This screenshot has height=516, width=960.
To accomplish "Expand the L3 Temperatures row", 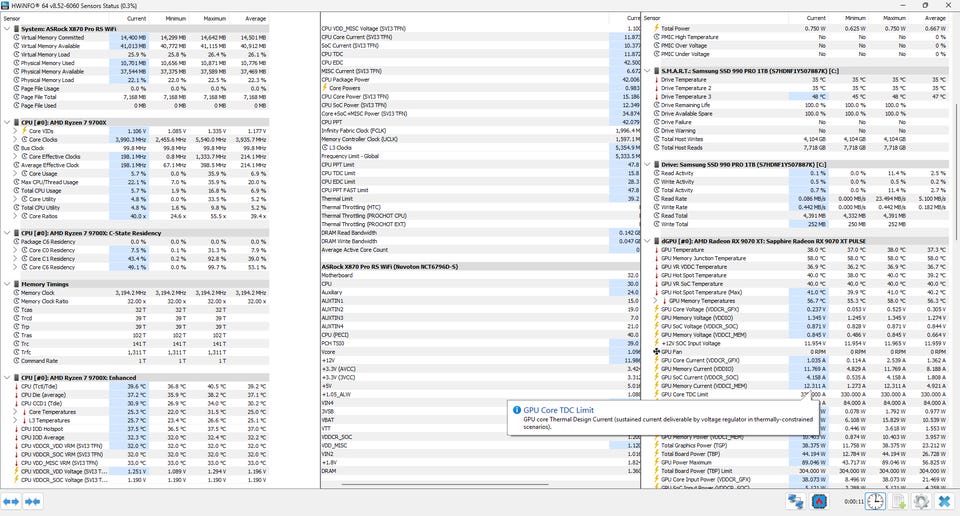I will [15, 421].
